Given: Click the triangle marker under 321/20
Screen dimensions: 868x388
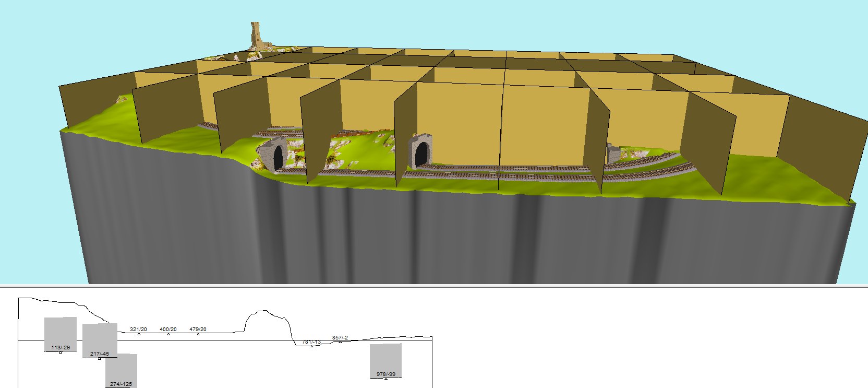Looking at the screenshot, I should 139,334.
